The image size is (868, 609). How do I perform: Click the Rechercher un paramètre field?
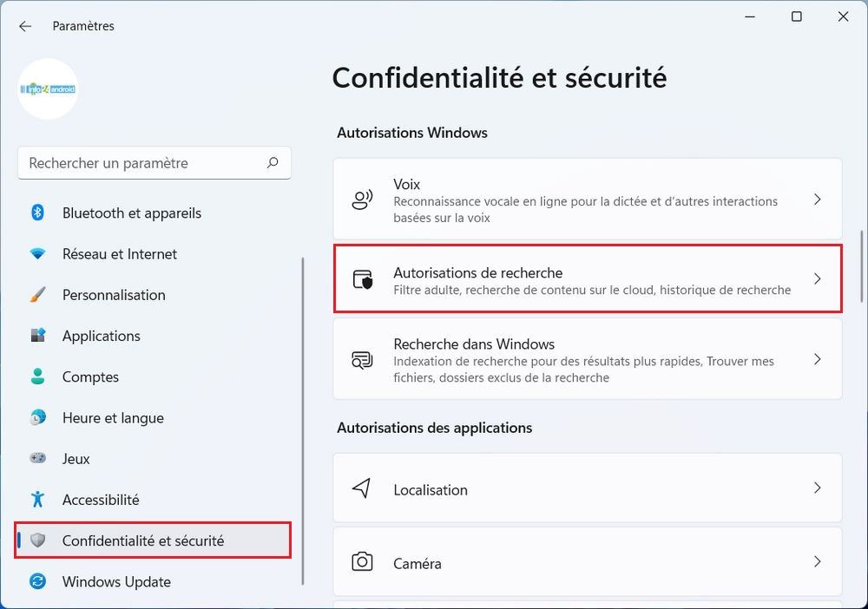(143, 163)
